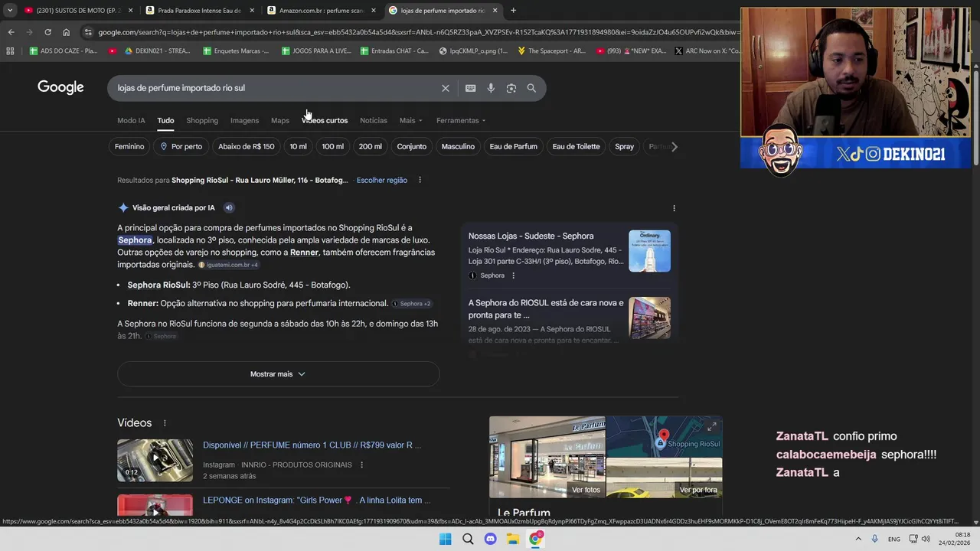The image size is (980, 551).
Task: Click inside the Google search input field
Action: pos(276,88)
